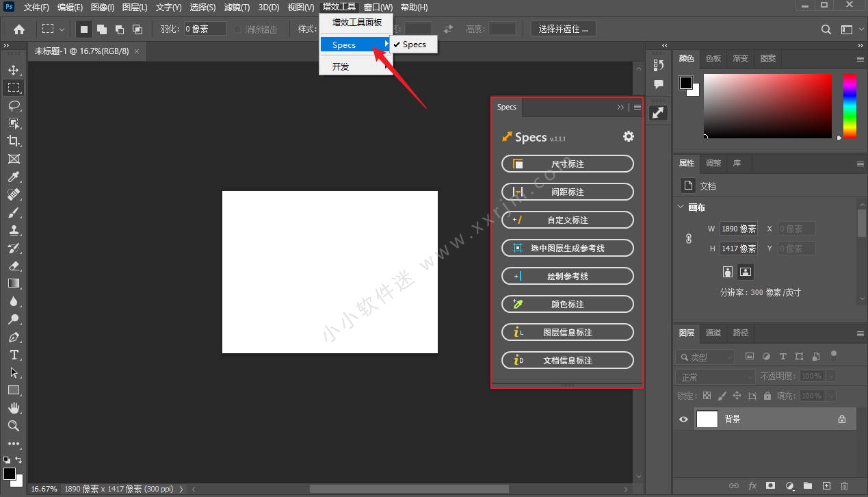Viewport: 868px width, 497px height.
Task: Select the Clone Stamp tool
Action: coord(14,230)
